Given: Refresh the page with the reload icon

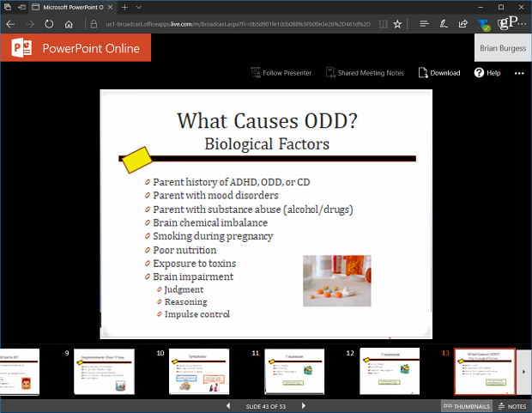Looking at the screenshot, I should click(x=49, y=24).
